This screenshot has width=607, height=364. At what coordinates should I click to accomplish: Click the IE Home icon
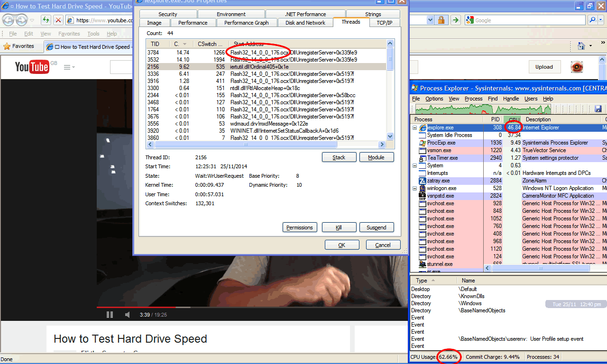point(581,46)
